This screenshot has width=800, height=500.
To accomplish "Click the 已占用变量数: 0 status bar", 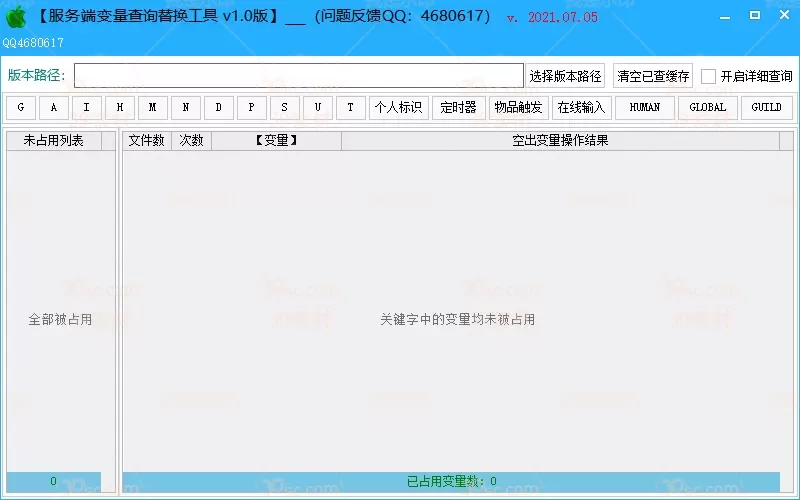I will point(451,481).
